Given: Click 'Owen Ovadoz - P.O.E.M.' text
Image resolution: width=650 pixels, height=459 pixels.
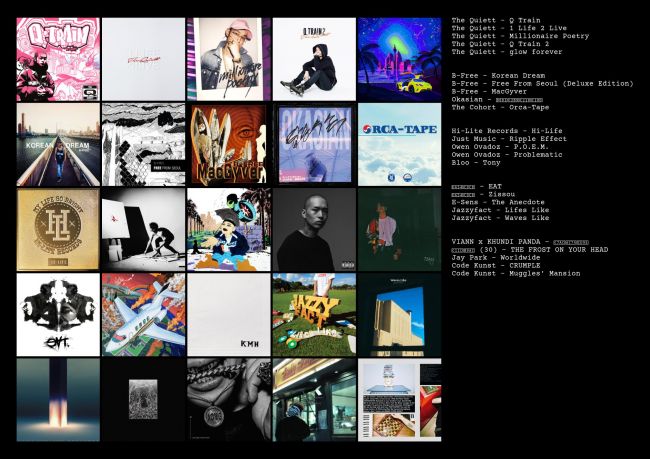Looking at the screenshot, I should coord(500,146).
